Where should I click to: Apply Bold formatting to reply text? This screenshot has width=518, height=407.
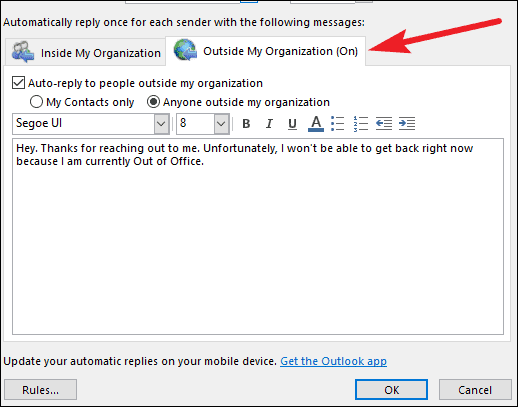pyautogui.click(x=246, y=124)
